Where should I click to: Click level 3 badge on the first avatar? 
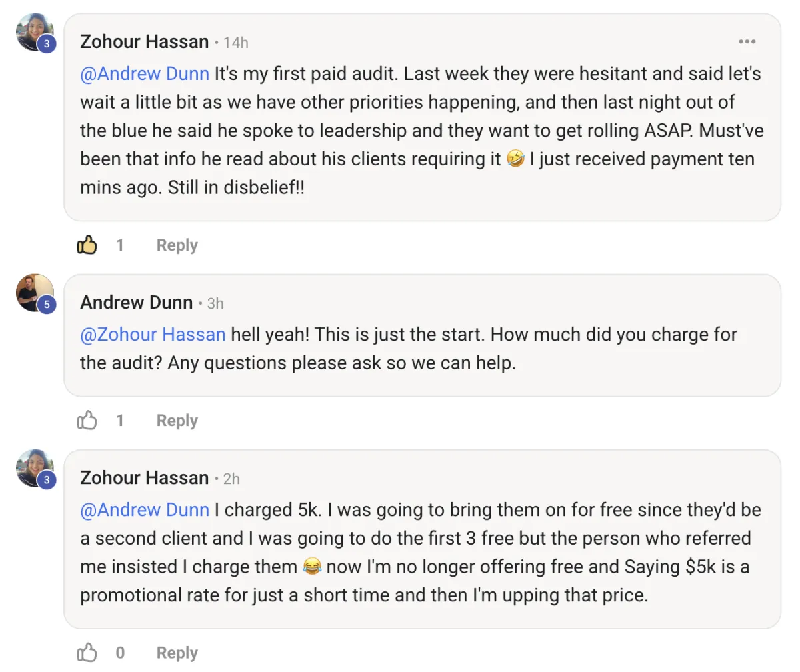click(47, 45)
